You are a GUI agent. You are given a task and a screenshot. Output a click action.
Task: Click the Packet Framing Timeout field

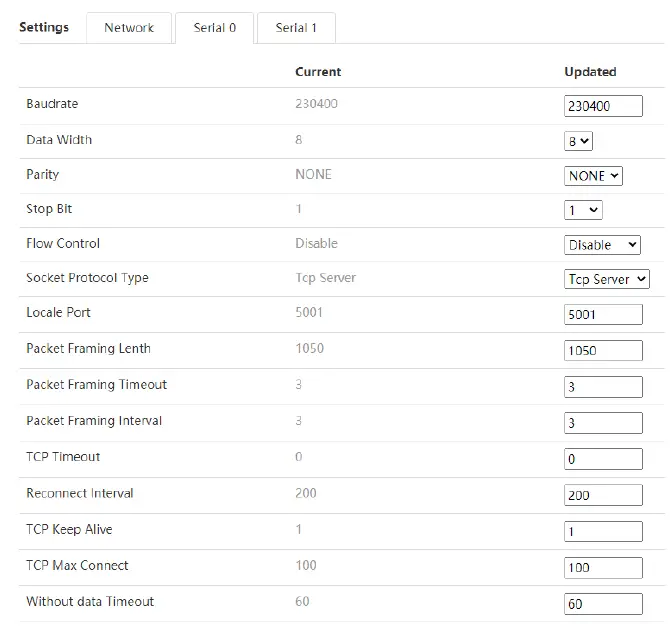603,387
